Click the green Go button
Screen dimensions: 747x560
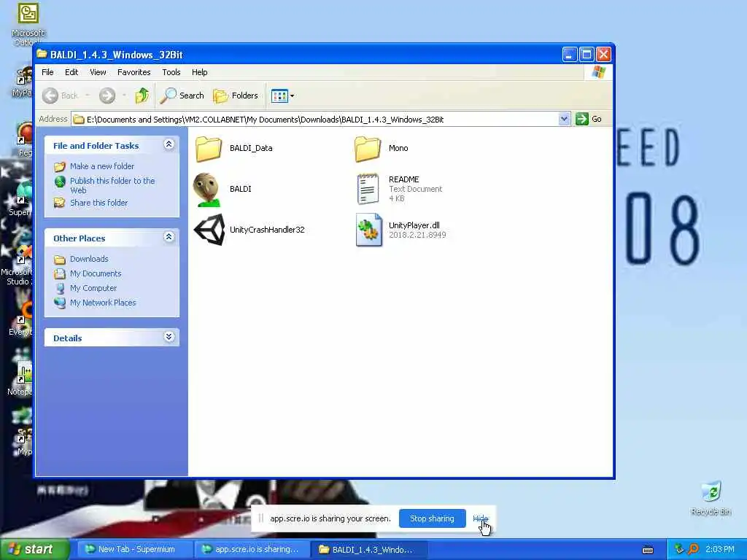coord(589,119)
